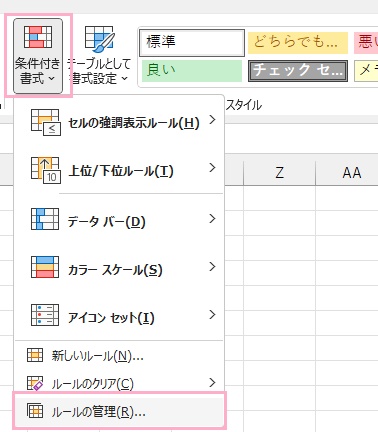Apply the どちらでも… cell style

click(x=298, y=43)
